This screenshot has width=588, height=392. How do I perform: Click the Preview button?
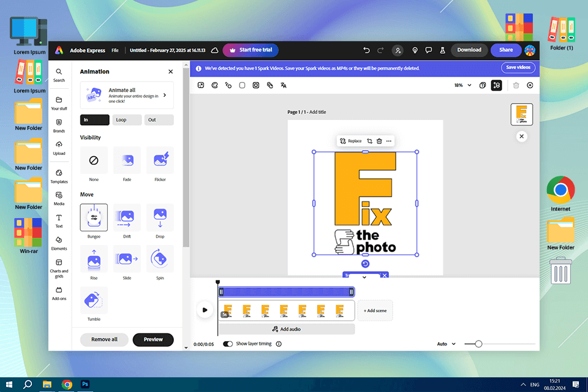153,339
